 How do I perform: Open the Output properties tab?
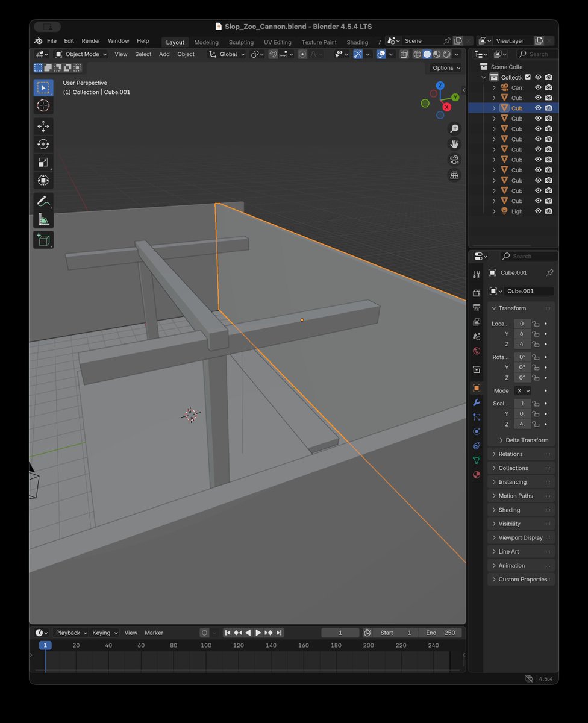click(x=477, y=307)
